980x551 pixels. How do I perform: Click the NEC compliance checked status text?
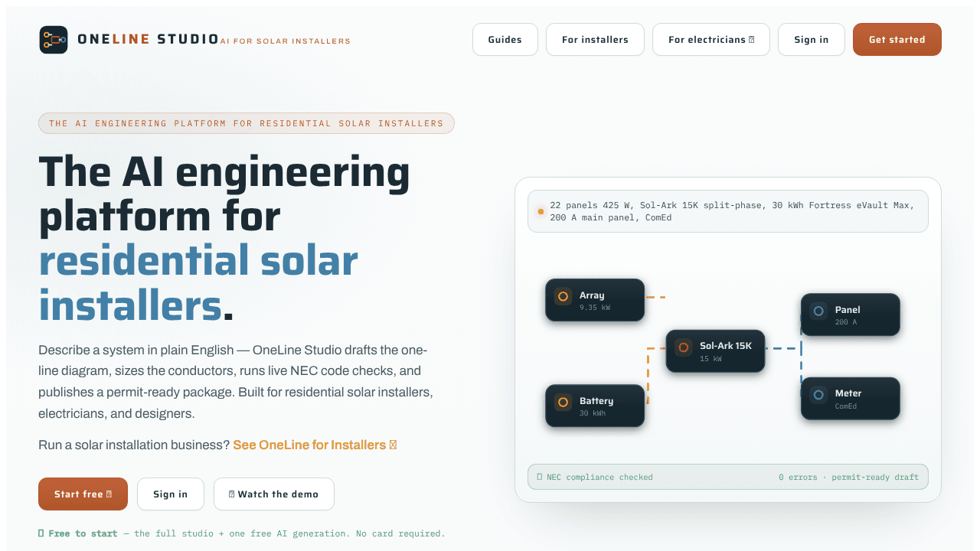pyautogui.click(x=595, y=478)
